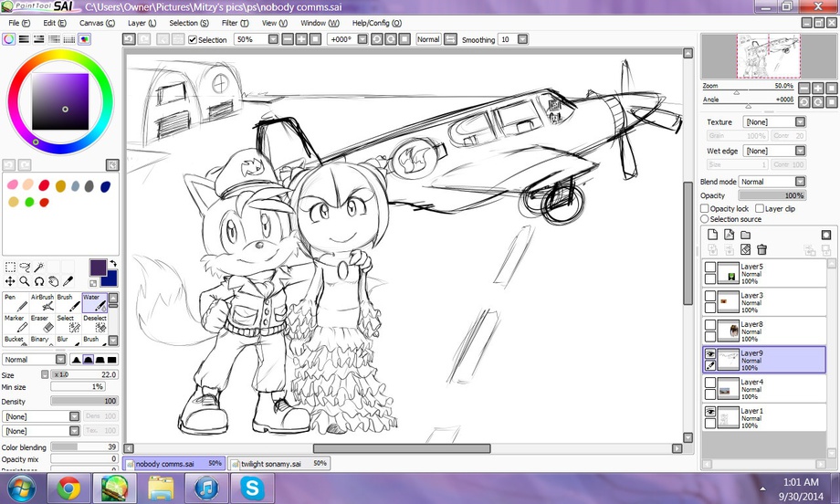Open the Canvas menu
The width and height of the screenshot is (840, 504).
click(97, 23)
